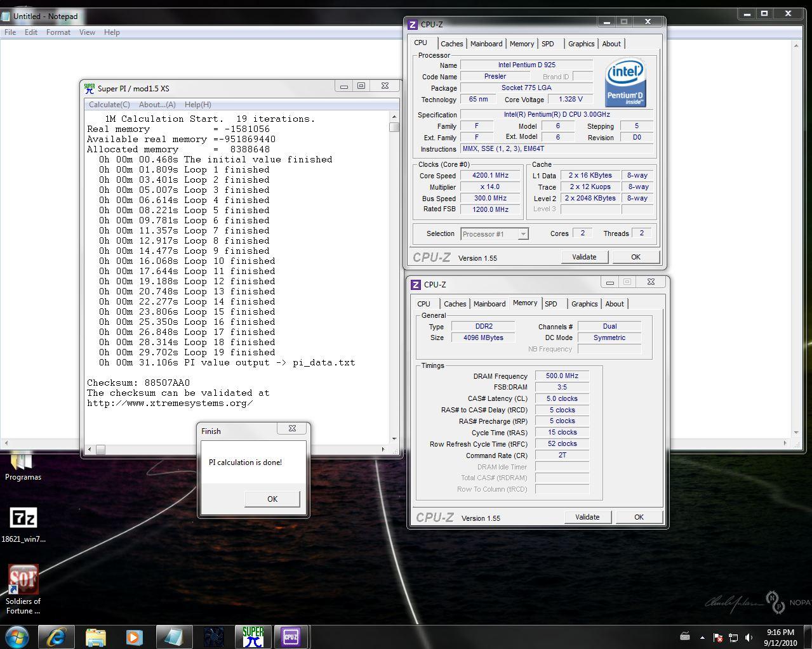
Task: Click Validate in lower CPU-Z window
Action: [587, 517]
